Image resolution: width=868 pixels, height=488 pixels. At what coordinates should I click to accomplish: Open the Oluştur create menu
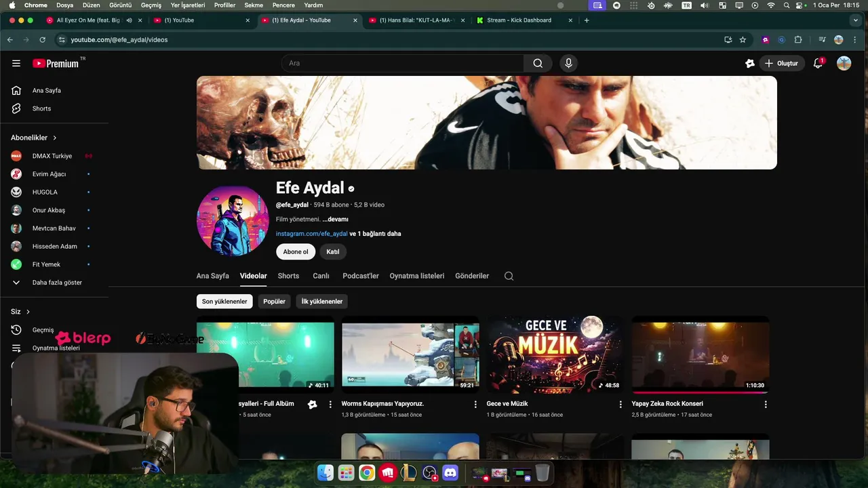pyautogui.click(x=781, y=63)
